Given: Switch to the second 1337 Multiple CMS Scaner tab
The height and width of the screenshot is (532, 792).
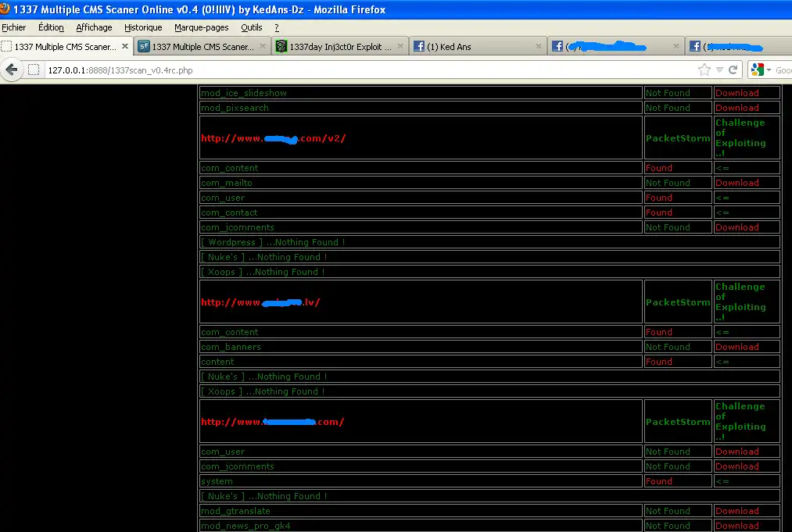Looking at the screenshot, I should pyautogui.click(x=202, y=46).
